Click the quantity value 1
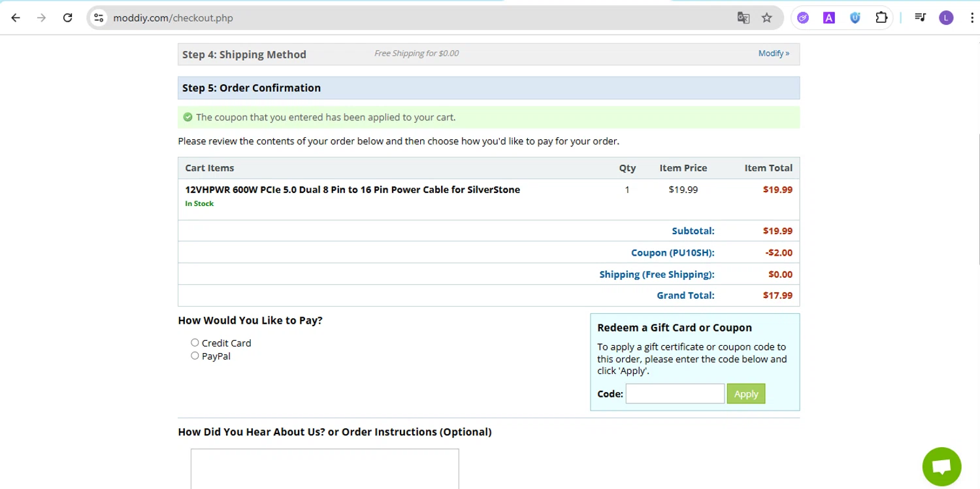980x489 pixels. pos(627,190)
